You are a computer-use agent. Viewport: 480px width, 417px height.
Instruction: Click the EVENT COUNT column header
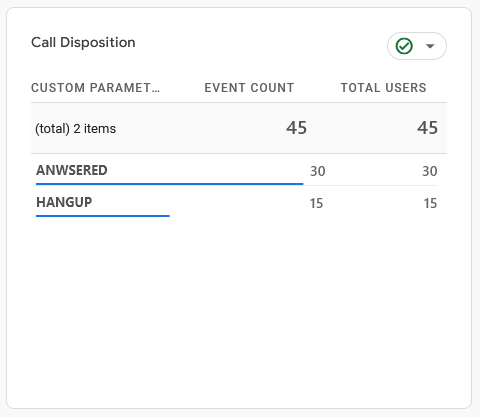pyautogui.click(x=249, y=88)
